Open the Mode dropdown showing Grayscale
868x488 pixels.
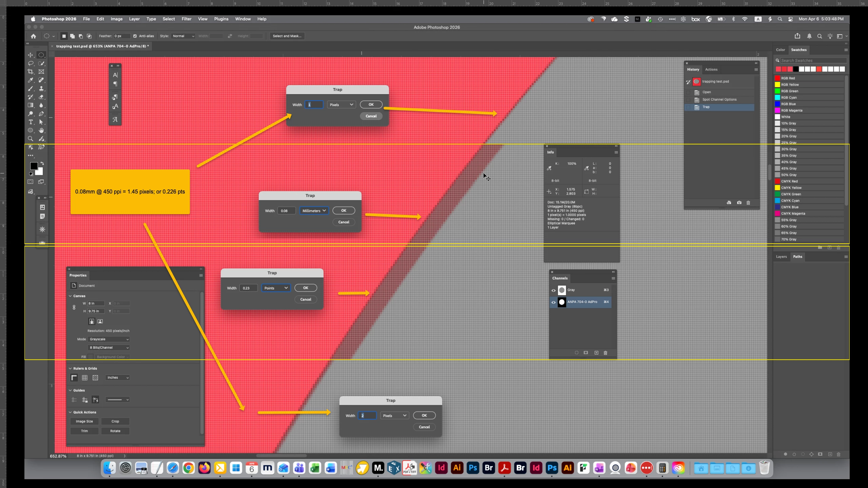tap(109, 339)
